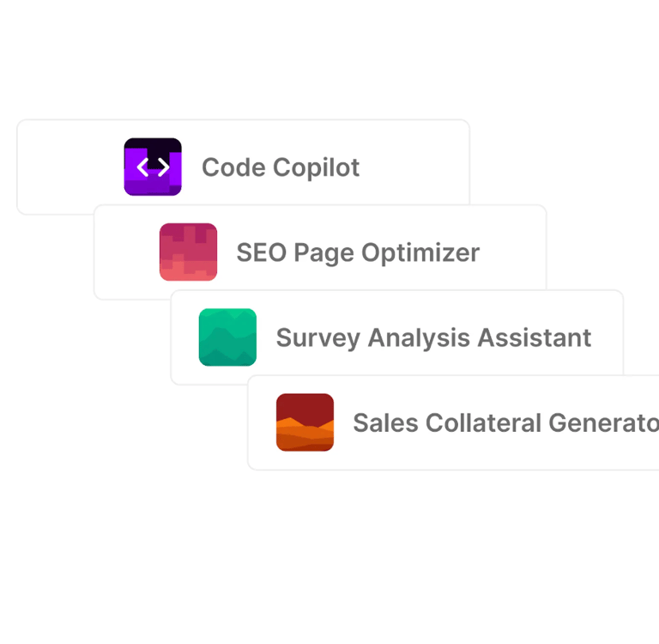The width and height of the screenshot is (659, 644).
Task: Click the orange Sales Collateral Generator icon
Action: click(x=305, y=422)
